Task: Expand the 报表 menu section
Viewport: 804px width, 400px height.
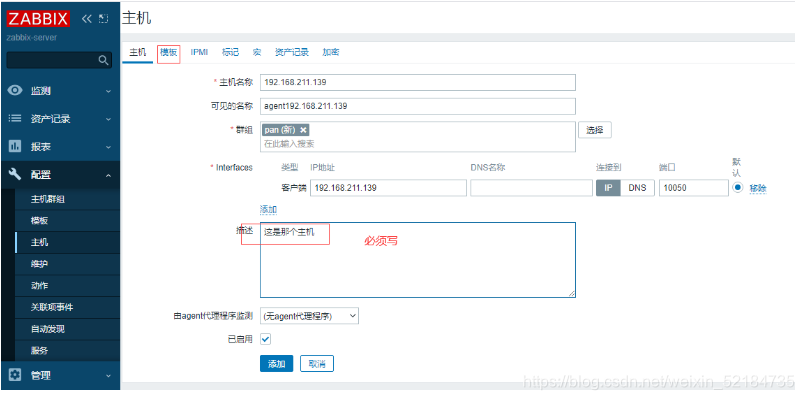Action: click(x=108, y=147)
